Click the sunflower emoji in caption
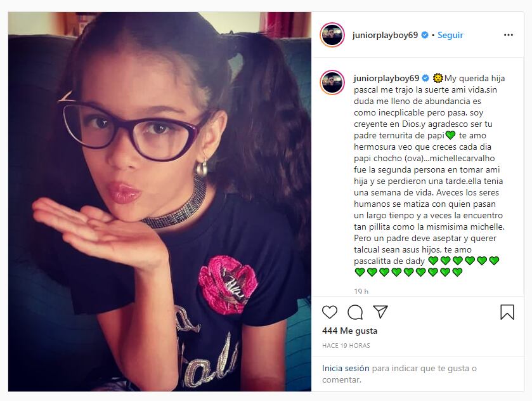Viewport: 532px width, 401px height. point(438,78)
